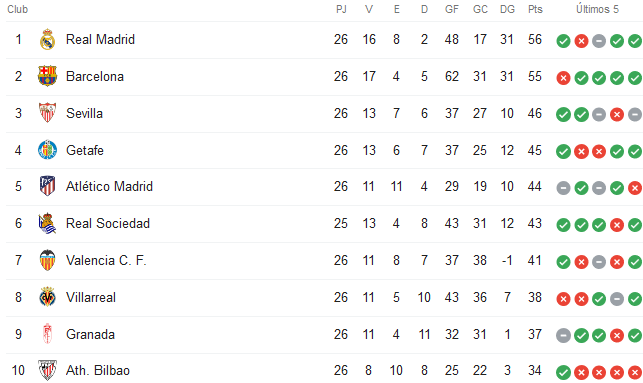643x383 pixels.
Task: Click Barcelona's red loss result icon
Action: [563, 78]
